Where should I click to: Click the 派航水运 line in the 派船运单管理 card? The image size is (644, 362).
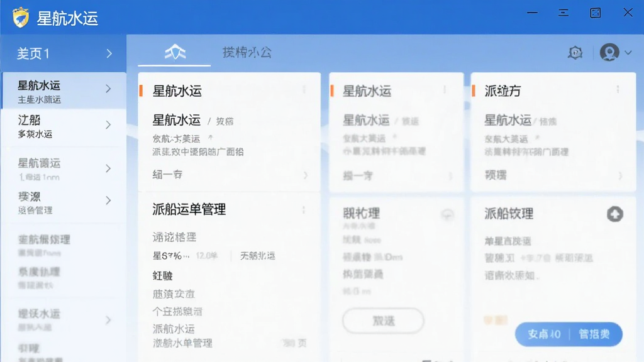click(174, 329)
